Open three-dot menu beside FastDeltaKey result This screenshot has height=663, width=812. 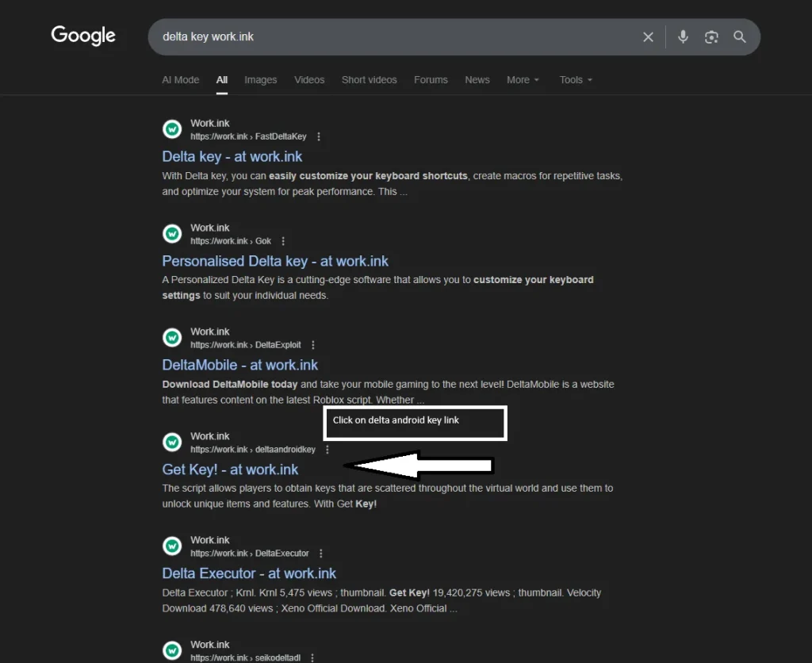[319, 136]
